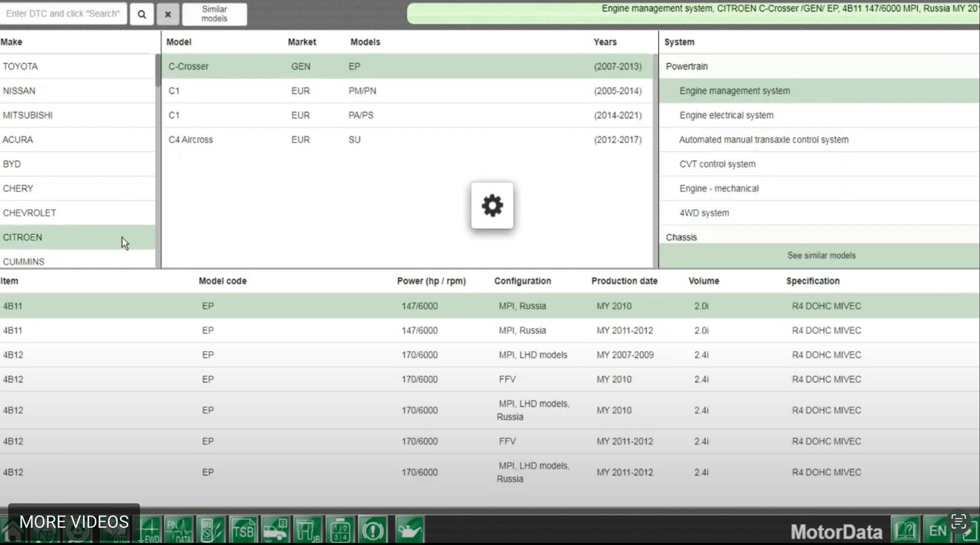Click the selected-vehicle summary bar at top
Viewport: 980px width, 545px height.
pyautogui.click(x=693, y=13)
